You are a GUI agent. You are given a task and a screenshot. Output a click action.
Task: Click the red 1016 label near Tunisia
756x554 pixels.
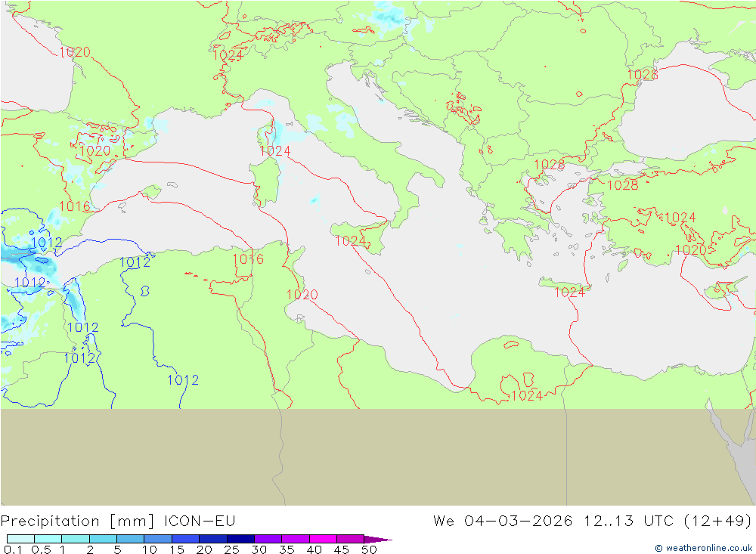click(x=248, y=259)
